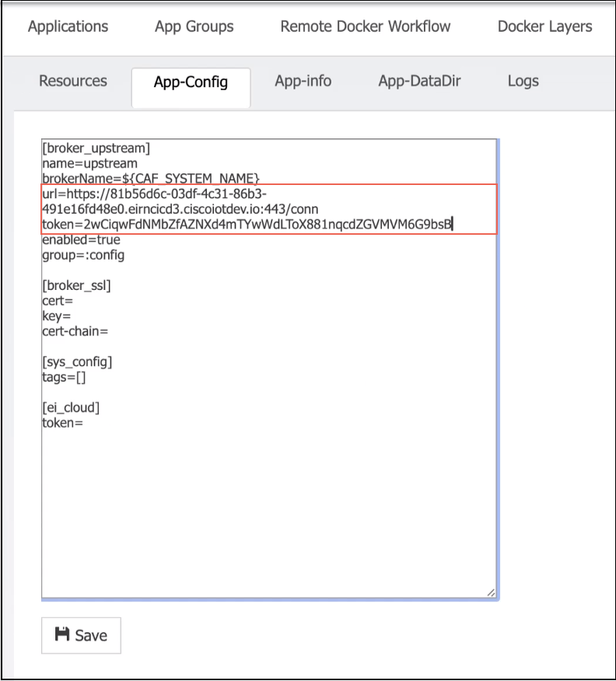The image size is (616, 681).
Task: Click the [broker_upstream] section header line
Action: click(96, 148)
